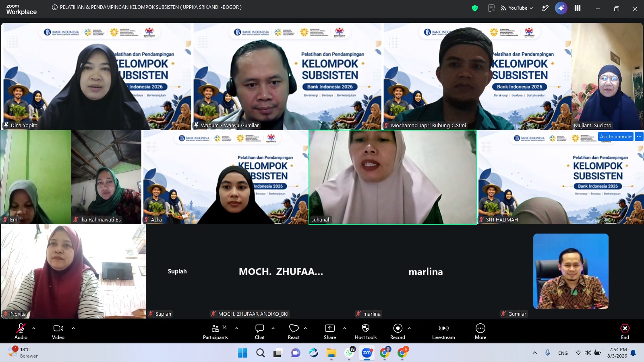Toggle microphone with the Audio button
Viewport: 644px width, 362px height.
click(x=21, y=332)
